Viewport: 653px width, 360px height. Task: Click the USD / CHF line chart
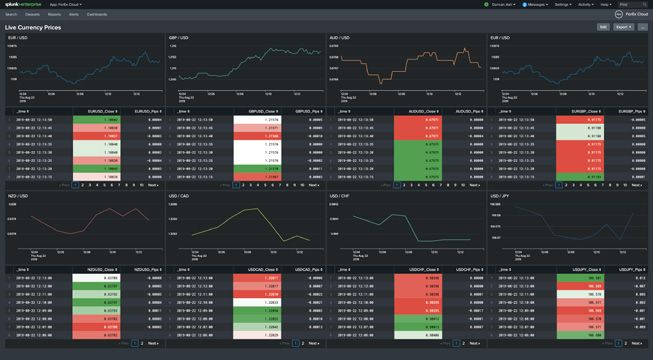[x=411, y=227]
